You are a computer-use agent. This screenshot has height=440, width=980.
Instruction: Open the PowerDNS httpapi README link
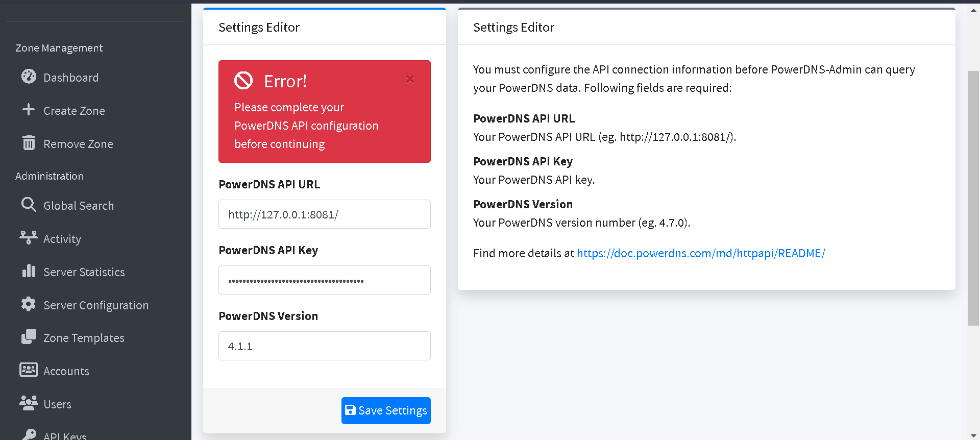point(701,254)
